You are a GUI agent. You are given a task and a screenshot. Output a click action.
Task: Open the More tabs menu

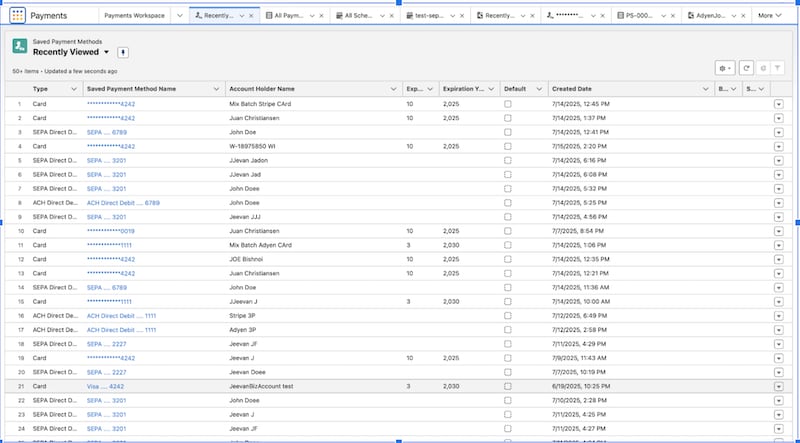pos(770,16)
